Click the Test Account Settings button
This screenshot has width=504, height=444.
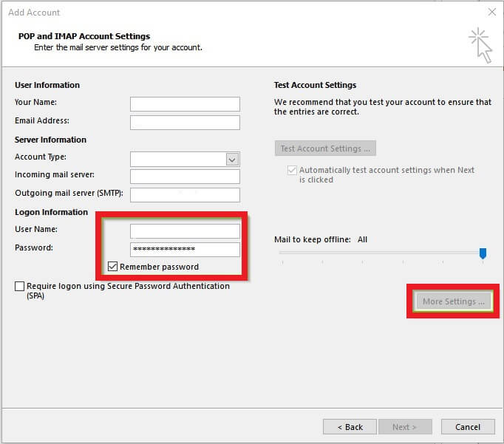pyautogui.click(x=324, y=148)
